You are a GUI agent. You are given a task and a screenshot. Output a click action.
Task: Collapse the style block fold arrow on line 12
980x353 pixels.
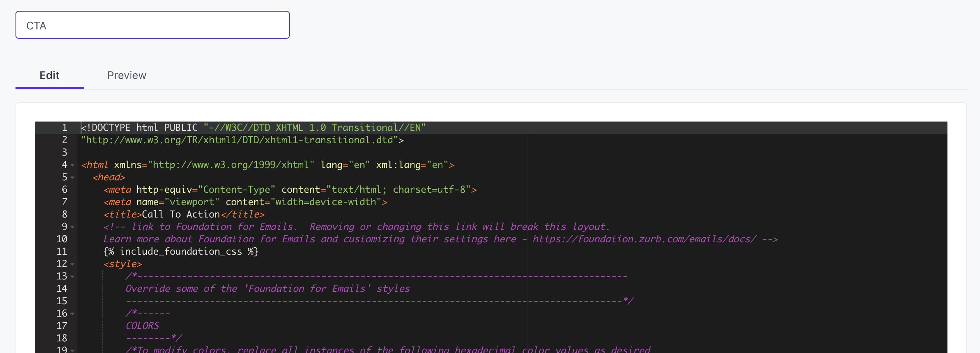72,264
